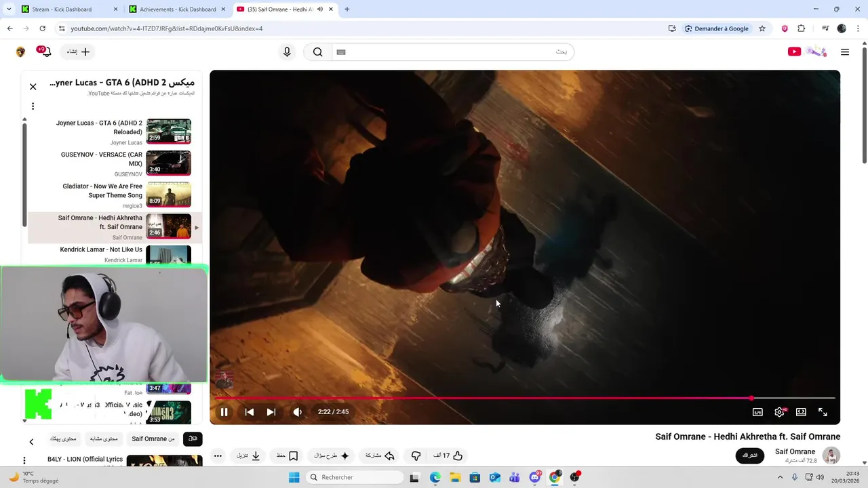868x488 pixels.
Task: Select the 'محتوى يهمّك' filter chip
Action: pos(63,439)
